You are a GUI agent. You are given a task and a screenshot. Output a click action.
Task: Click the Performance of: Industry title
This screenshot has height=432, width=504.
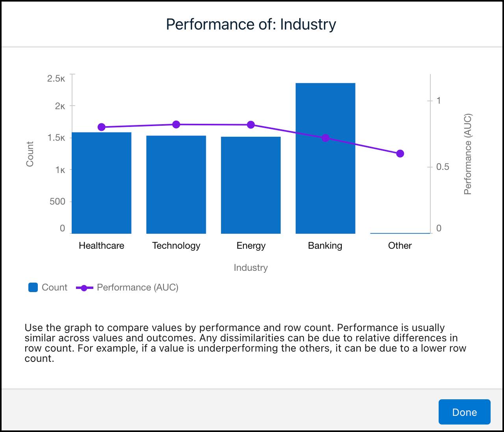pyautogui.click(x=251, y=24)
